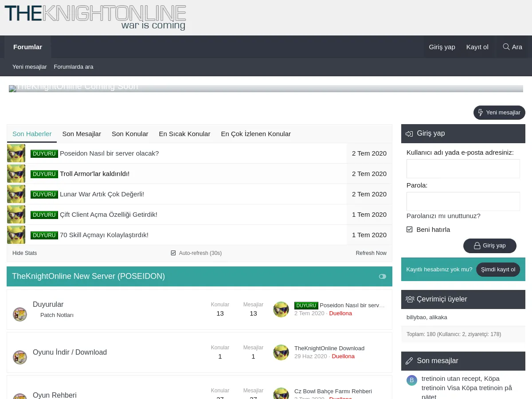Collapse the statistics with Hide Stats

(x=24, y=253)
